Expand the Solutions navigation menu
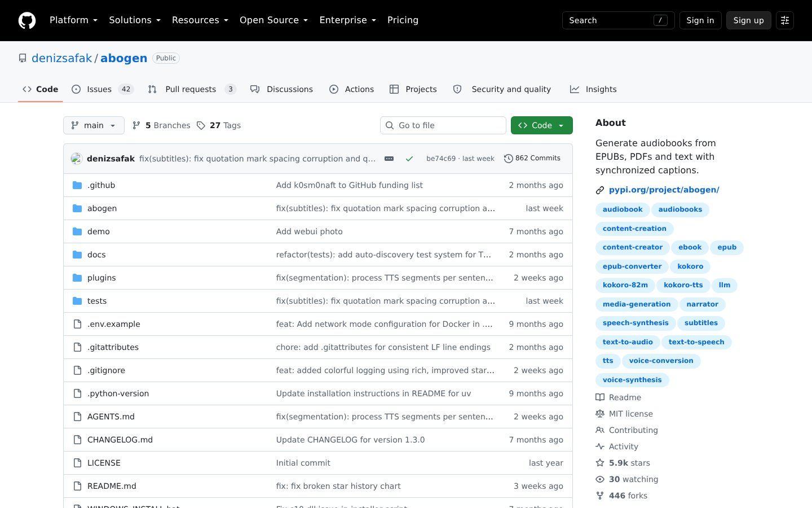The height and width of the screenshot is (508, 812). (135, 20)
